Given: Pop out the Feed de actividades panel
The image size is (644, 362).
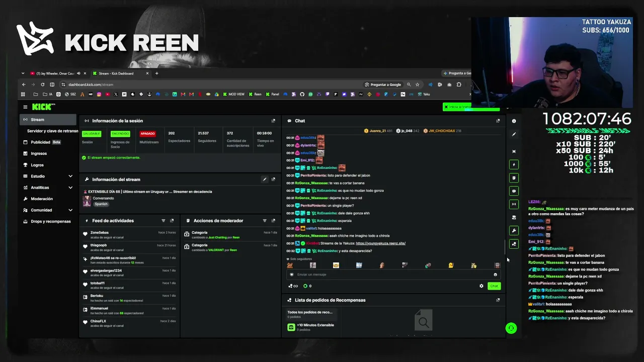Looking at the screenshot, I should pos(172,221).
